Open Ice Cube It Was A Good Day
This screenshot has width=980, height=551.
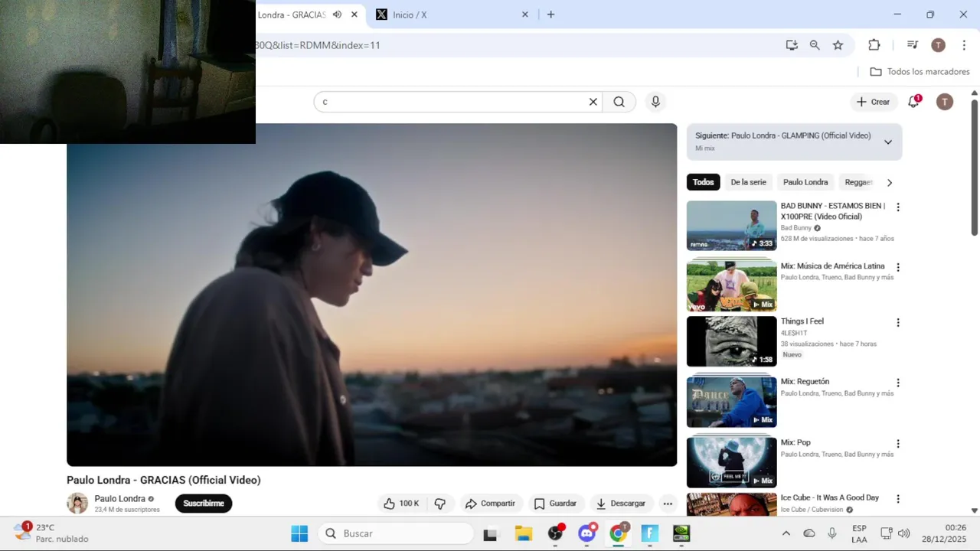[829, 497]
